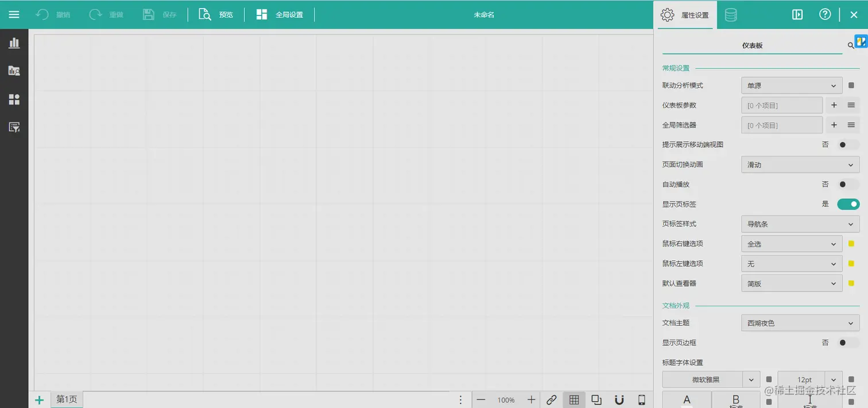This screenshot has height=408, width=868.
Task: Add a 全局筛选器 item with plus
Action: pos(834,125)
